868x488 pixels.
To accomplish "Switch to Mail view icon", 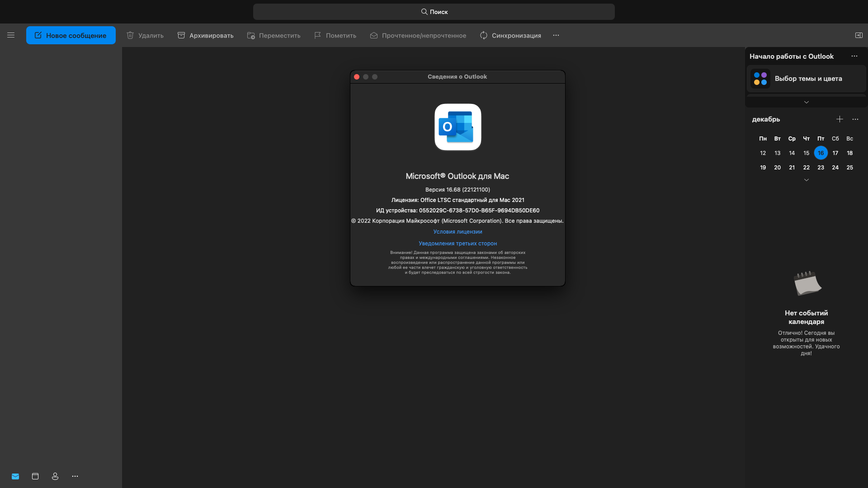I will pos(15,476).
